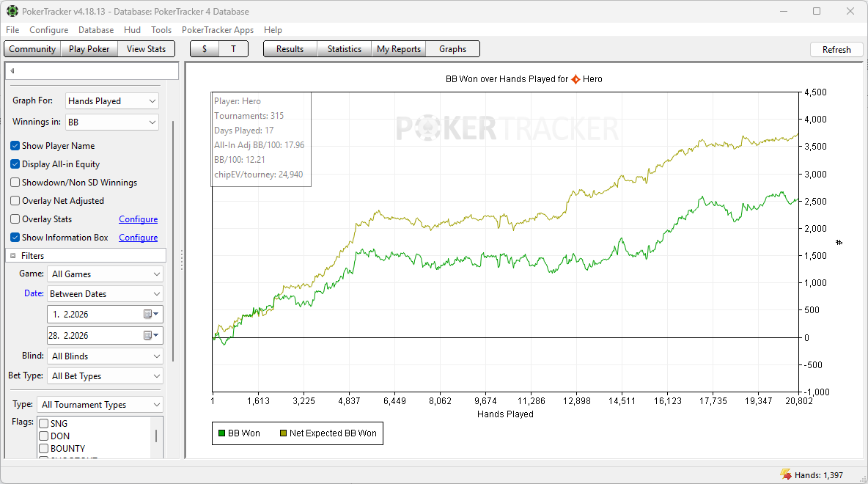This screenshot has height=484, width=868.
Task: Disable Show Player Name checkbox
Action: 15,146
